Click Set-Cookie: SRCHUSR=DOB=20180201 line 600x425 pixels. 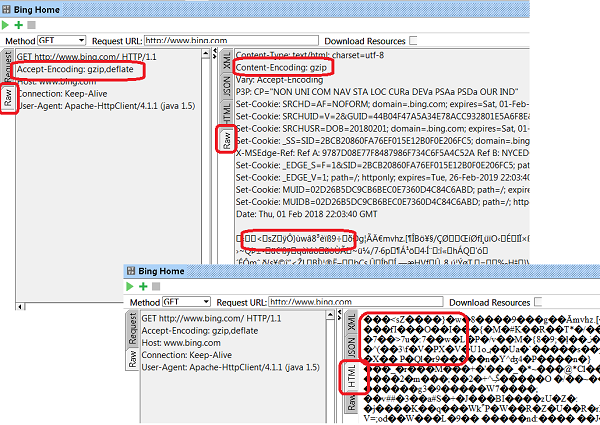pos(383,129)
